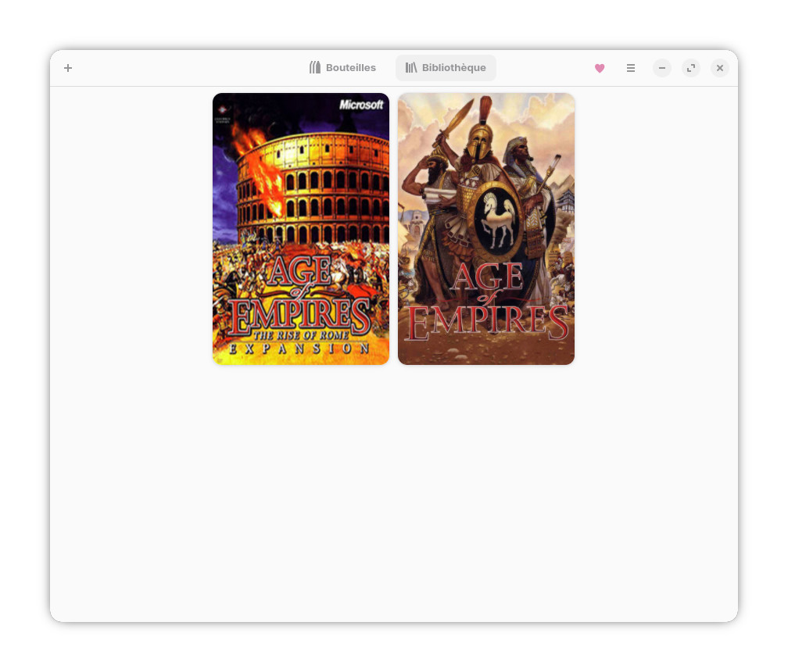Select the Bibliothèque tab
The image size is (788, 672).
446,68
